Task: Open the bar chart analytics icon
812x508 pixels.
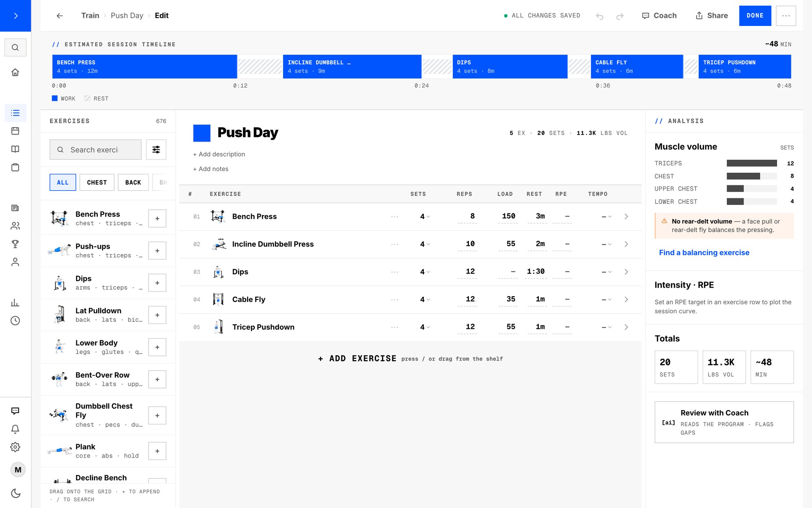Action: [15, 303]
